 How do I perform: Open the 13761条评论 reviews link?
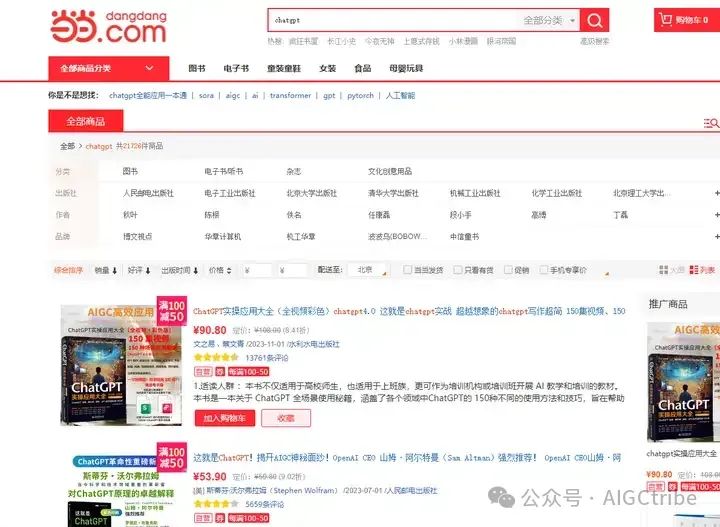point(267,358)
